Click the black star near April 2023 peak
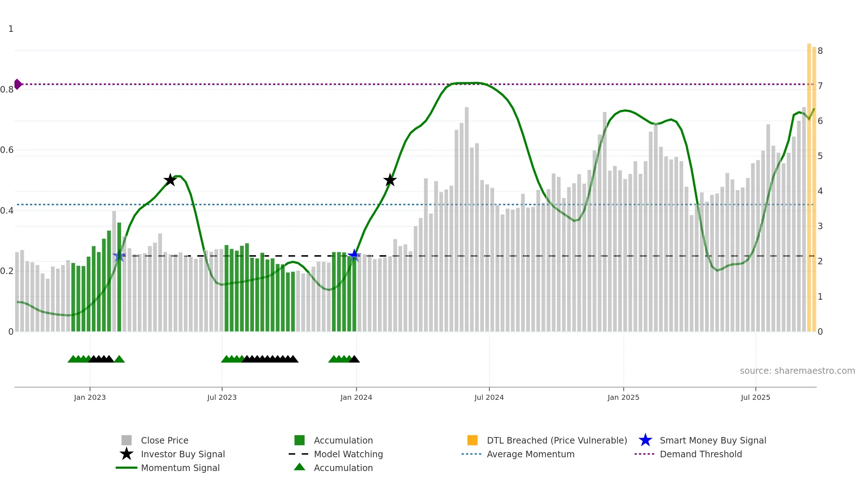This screenshot has height=488, width=868. [x=170, y=180]
